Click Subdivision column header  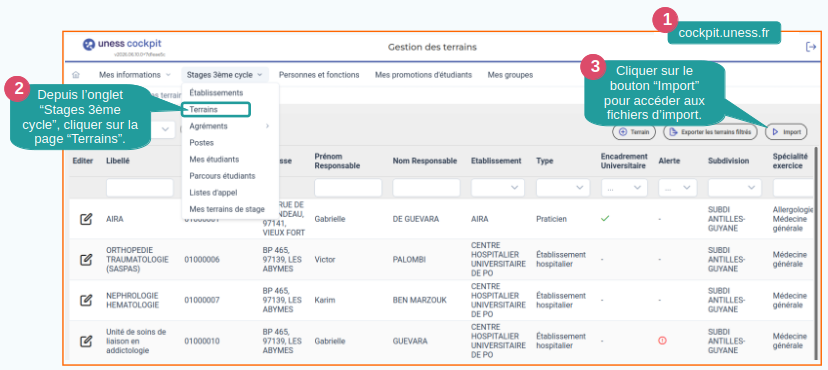click(728, 161)
